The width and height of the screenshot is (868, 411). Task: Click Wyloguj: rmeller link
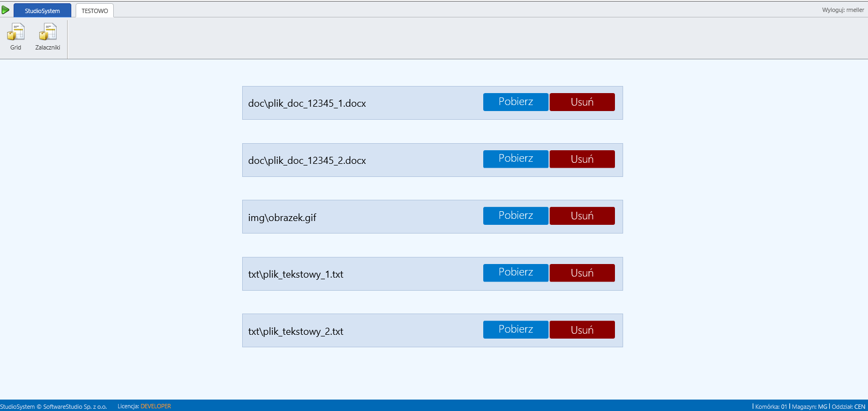tap(843, 10)
